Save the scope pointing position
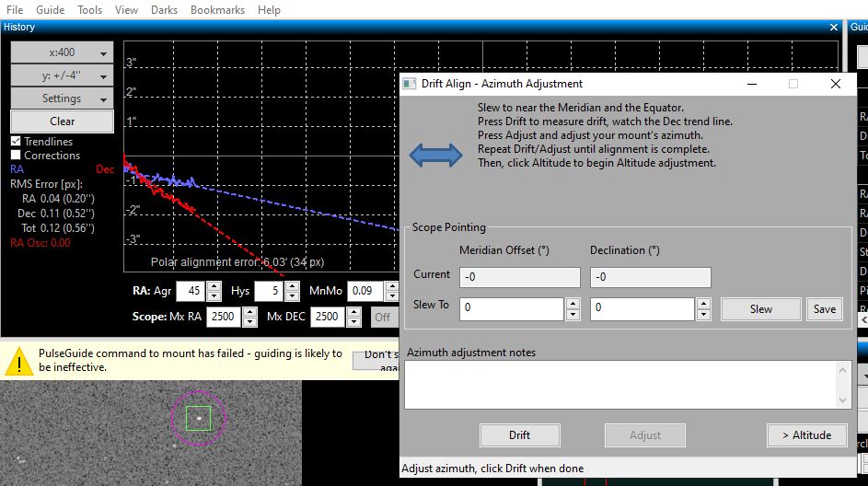The image size is (868, 486). pyautogui.click(x=824, y=309)
